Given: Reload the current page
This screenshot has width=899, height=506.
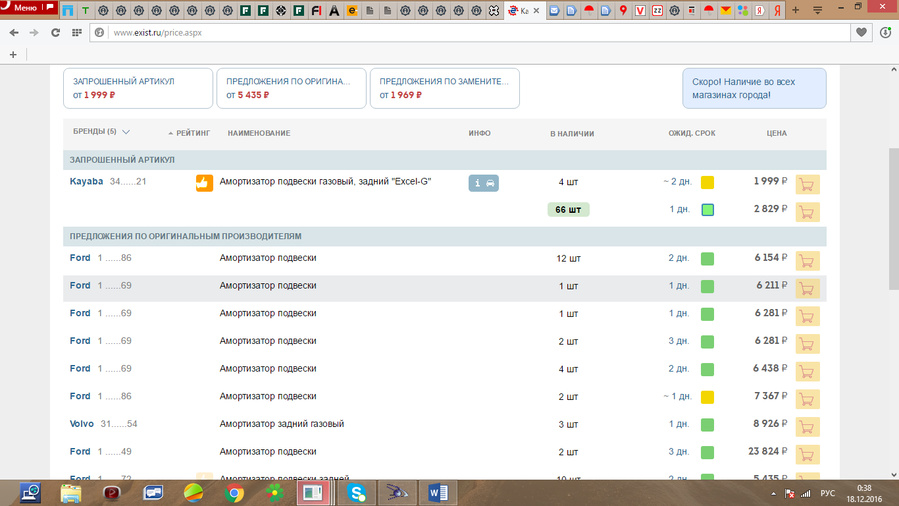Looking at the screenshot, I should tap(56, 33).
